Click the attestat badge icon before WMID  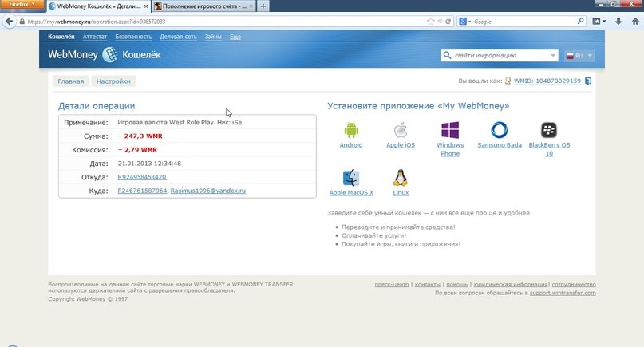[x=508, y=81]
